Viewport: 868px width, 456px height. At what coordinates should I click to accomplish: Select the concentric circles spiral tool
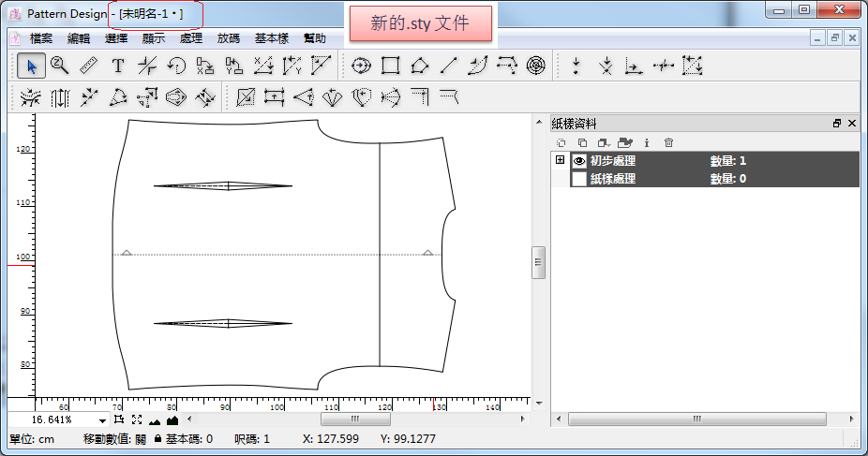[536, 66]
